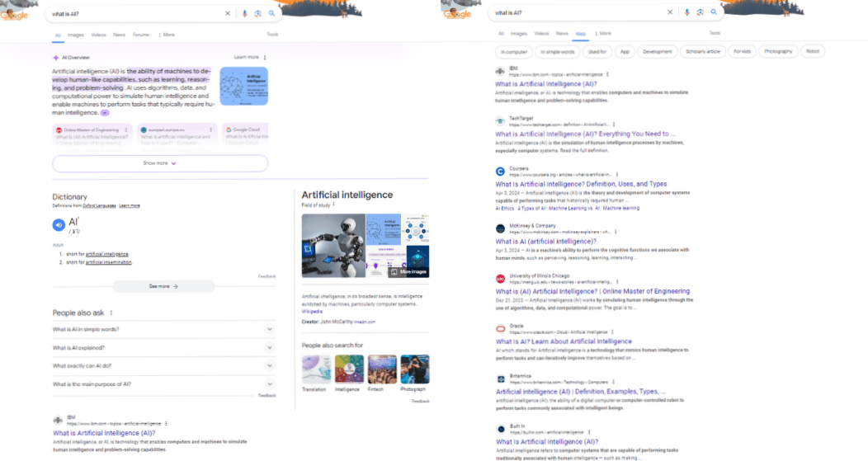Click the Google logo on left page
Screen dimensions: 868x461
pos(14,15)
